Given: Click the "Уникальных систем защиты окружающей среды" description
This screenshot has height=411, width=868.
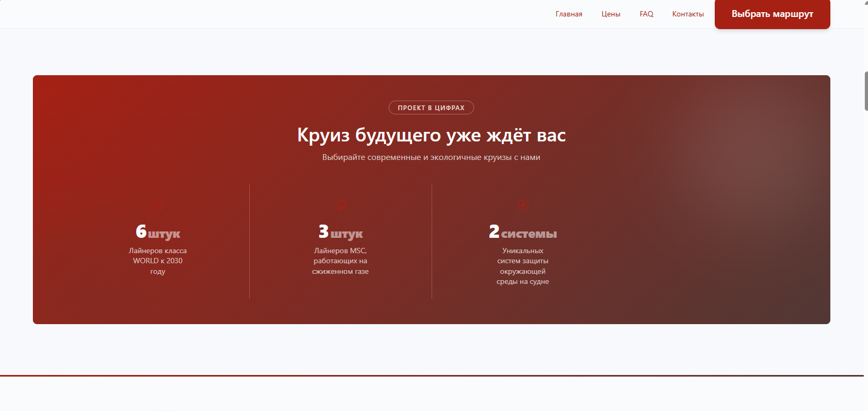Looking at the screenshot, I should (x=523, y=266).
